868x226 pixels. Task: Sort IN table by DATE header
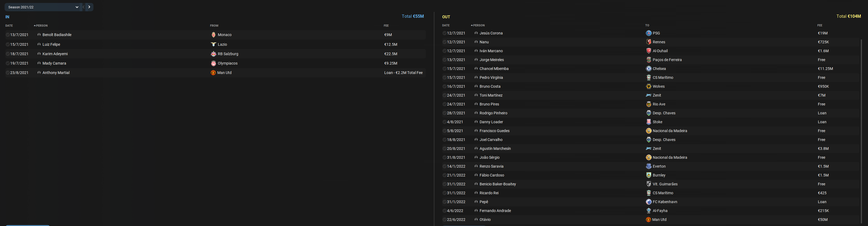point(9,26)
